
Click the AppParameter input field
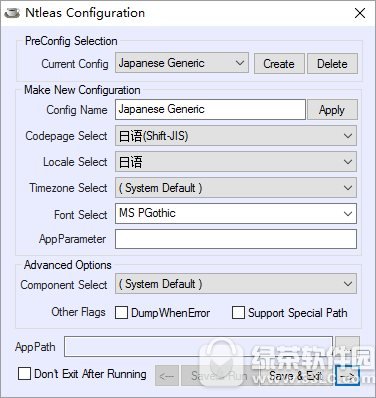236,239
